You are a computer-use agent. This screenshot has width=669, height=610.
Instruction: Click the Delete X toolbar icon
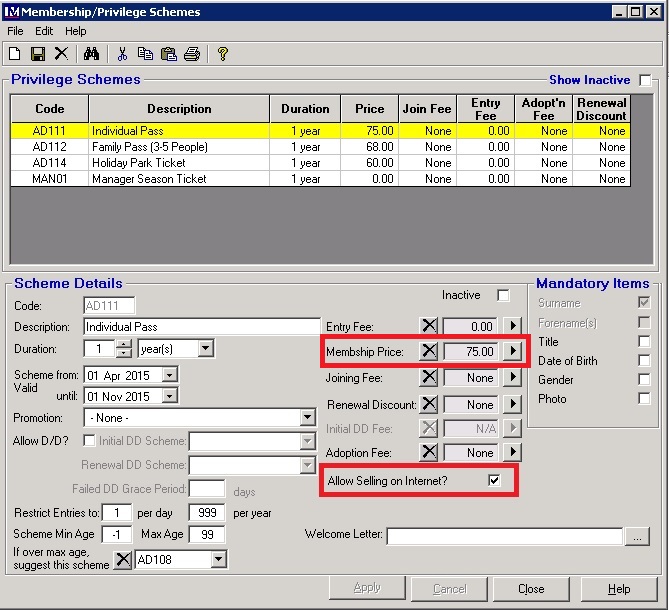pyautogui.click(x=61, y=54)
